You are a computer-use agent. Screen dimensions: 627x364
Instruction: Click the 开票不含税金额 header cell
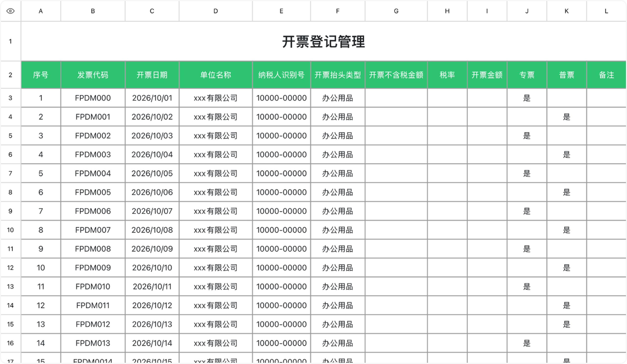click(396, 75)
